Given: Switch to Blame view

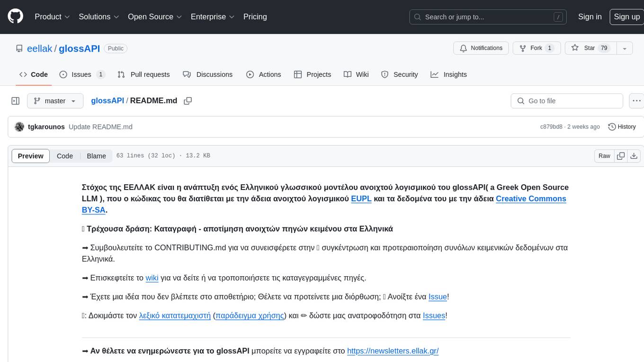Looking at the screenshot, I should [96, 156].
